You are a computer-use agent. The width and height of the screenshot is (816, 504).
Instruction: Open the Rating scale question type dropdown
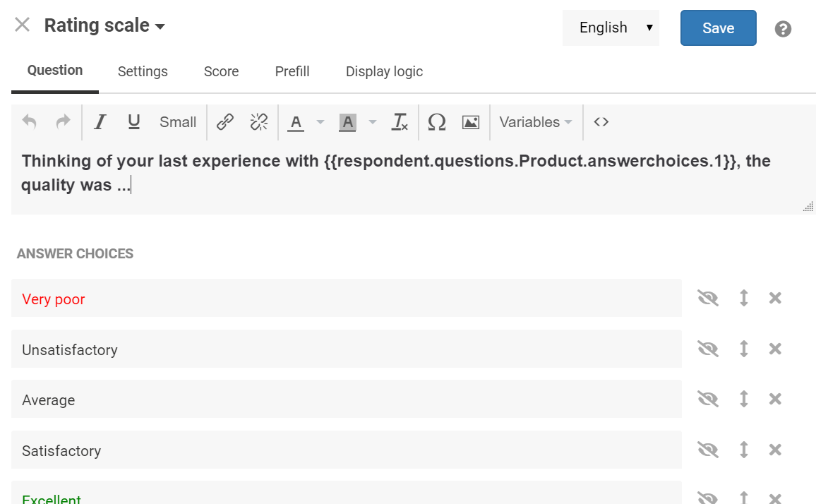pos(104,25)
